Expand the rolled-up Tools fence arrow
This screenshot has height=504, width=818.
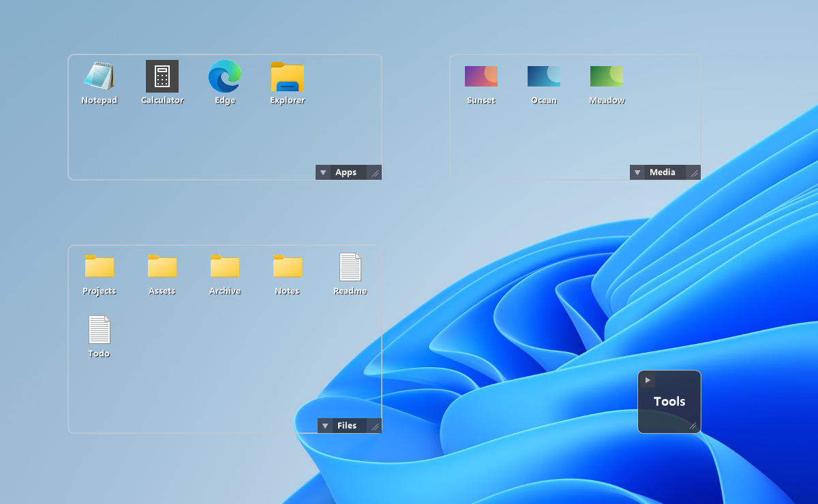point(648,380)
